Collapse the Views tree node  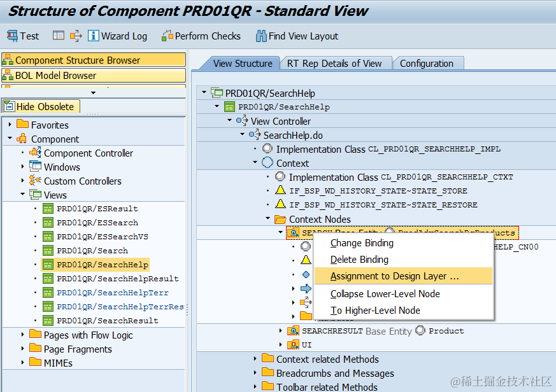pyautogui.click(x=22, y=194)
